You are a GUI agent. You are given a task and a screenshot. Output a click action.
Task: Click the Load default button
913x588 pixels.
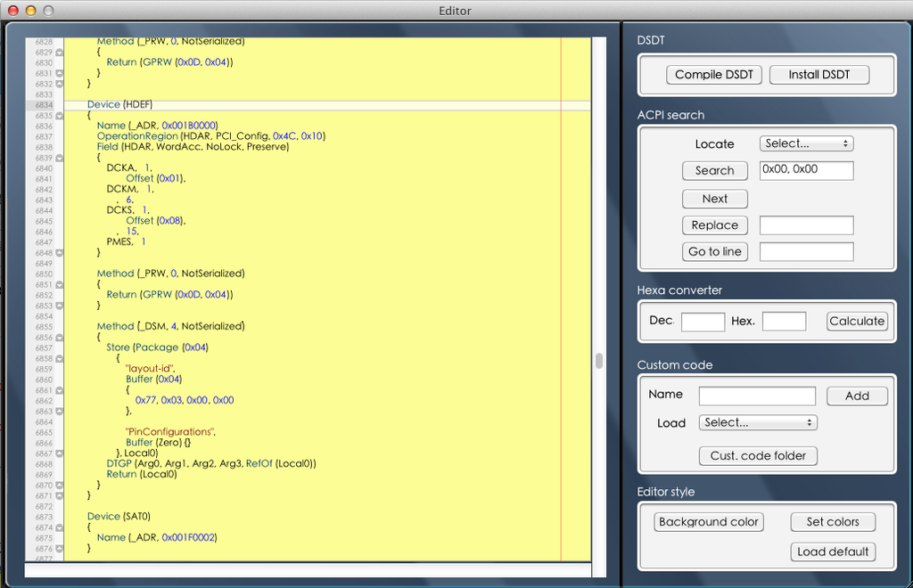point(833,552)
